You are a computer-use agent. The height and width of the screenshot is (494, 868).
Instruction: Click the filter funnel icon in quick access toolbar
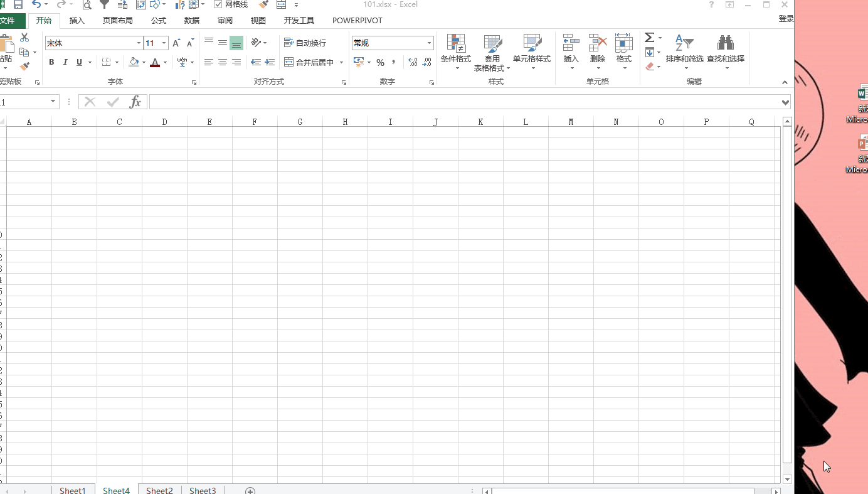(x=105, y=4)
